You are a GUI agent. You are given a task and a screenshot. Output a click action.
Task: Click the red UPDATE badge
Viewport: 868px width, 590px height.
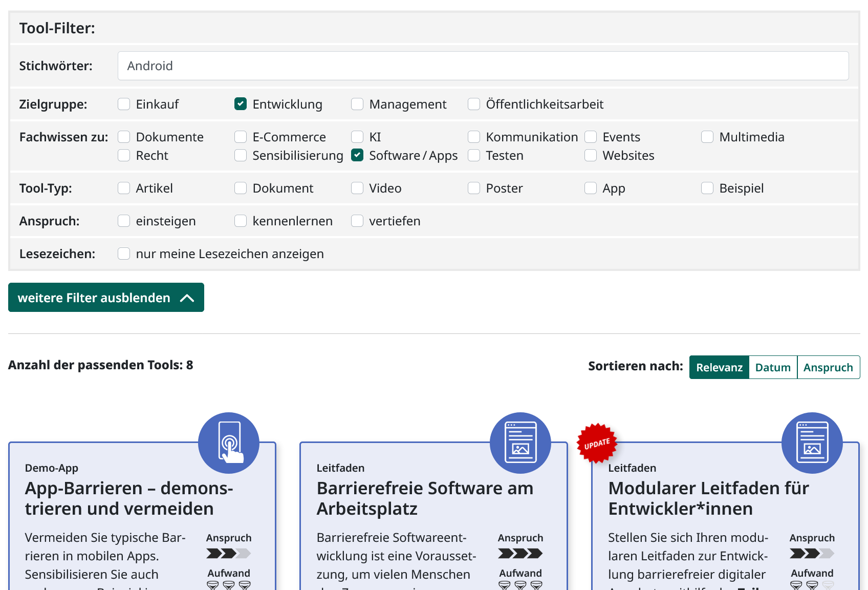point(597,444)
